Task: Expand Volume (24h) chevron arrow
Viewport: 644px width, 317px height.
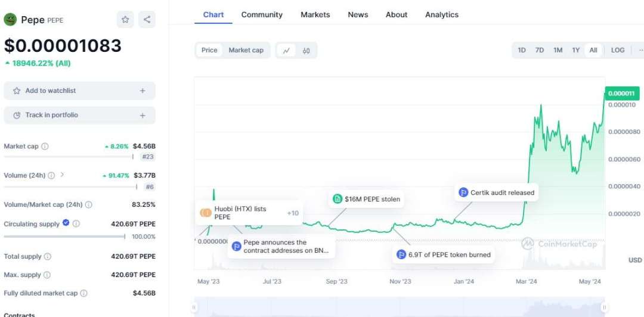Action: click(x=62, y=175)
